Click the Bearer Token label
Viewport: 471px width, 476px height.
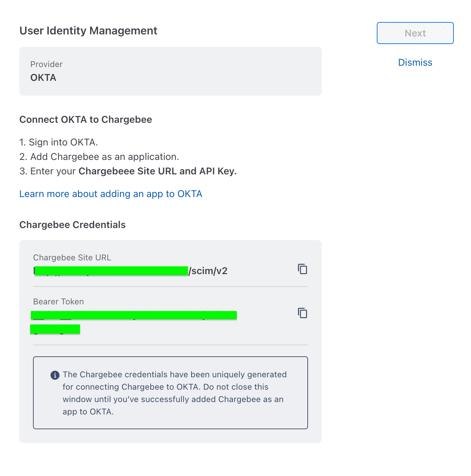[x=58, y=302]
